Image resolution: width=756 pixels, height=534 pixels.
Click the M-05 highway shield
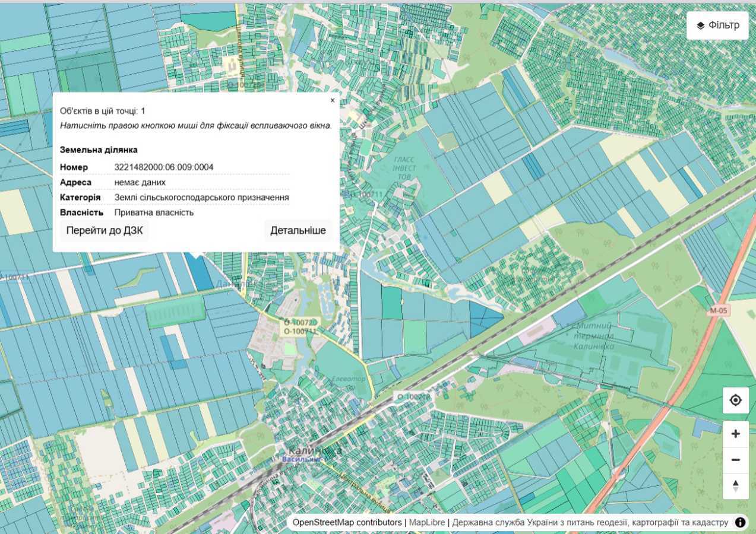click(719, 310)
